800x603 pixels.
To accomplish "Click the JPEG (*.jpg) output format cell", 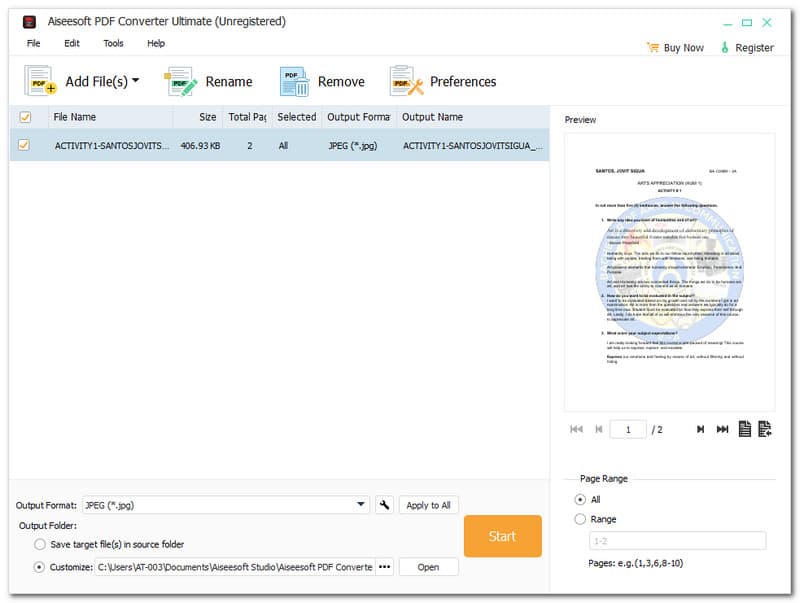I will 353,146.
